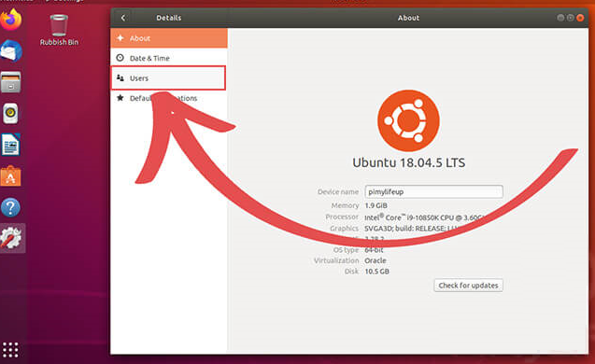Open the Users section
This screenshot has width=595, height=364.
pyautogui.click(x=168, y=78)
